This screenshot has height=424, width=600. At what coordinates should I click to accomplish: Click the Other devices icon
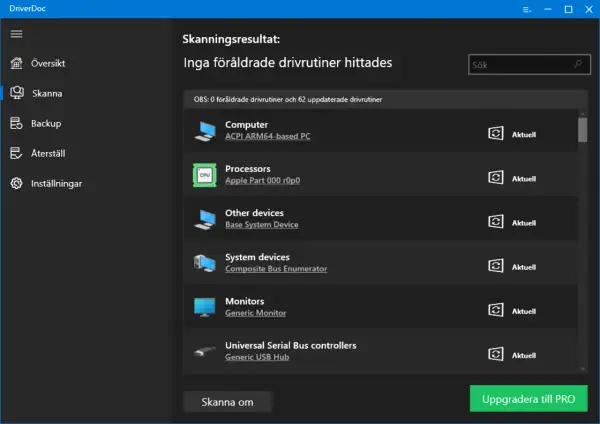pos(205,219)
